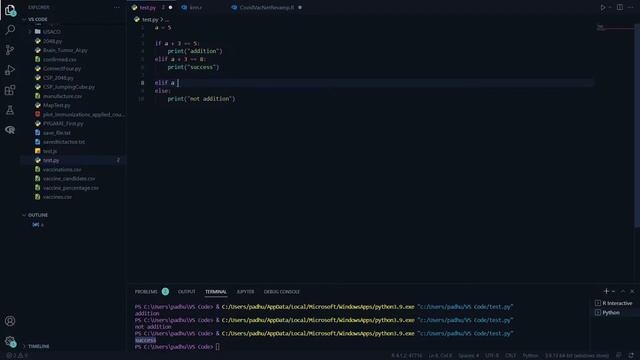The height and width of the screenshot is (360, 640).
Task: Expand the USACO folder
Action: coord(51,31)
